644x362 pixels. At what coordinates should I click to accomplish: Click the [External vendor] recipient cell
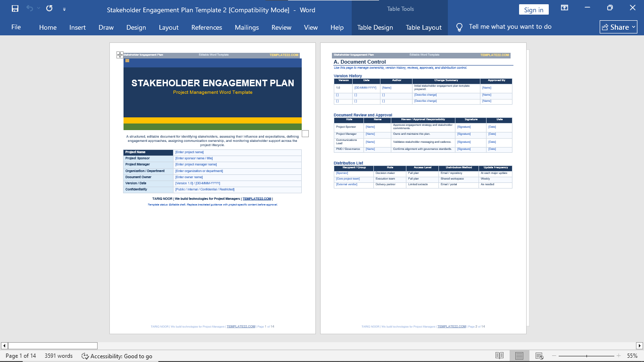[354, 184]
